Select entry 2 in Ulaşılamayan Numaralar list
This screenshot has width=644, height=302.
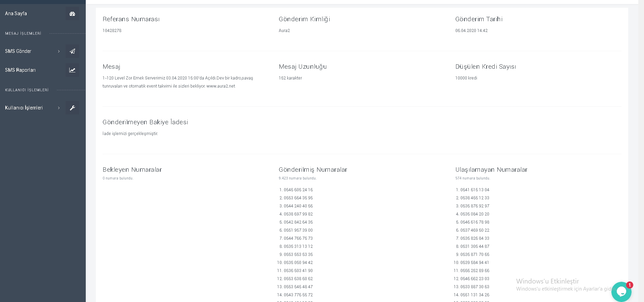(475, 198)
